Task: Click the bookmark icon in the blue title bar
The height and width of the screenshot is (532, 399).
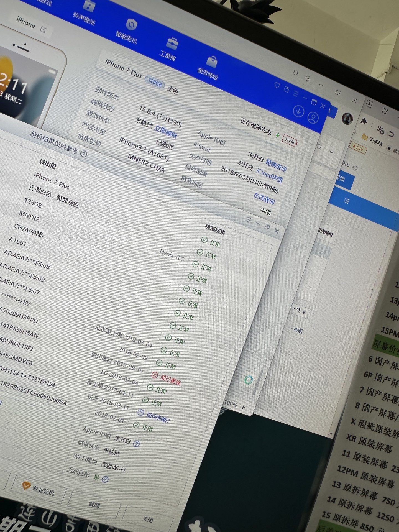Action: click(287, 89)
